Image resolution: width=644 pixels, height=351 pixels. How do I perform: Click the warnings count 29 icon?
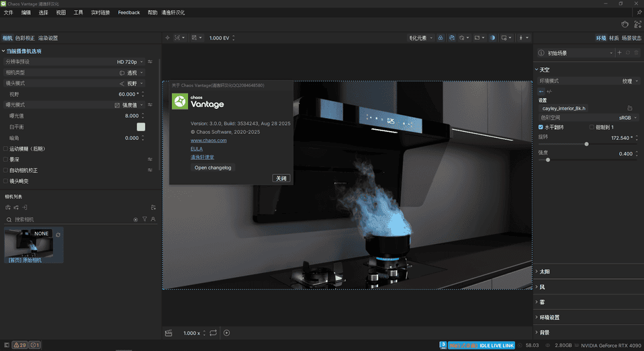pos(19,345)
